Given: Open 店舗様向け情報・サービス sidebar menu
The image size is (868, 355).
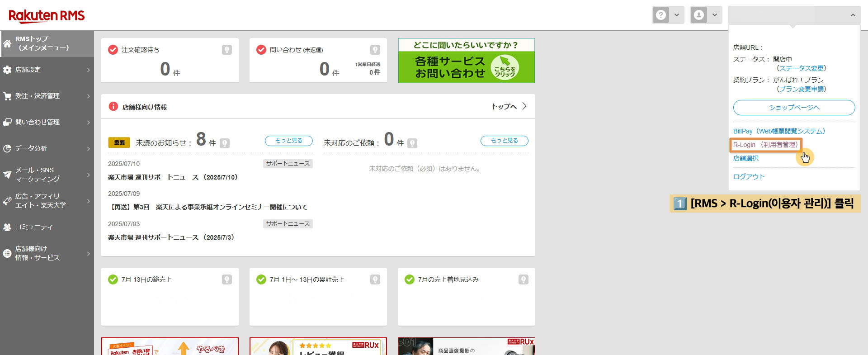Looking at the screenshot, I should pyautogui.click(x=47, y=253).
